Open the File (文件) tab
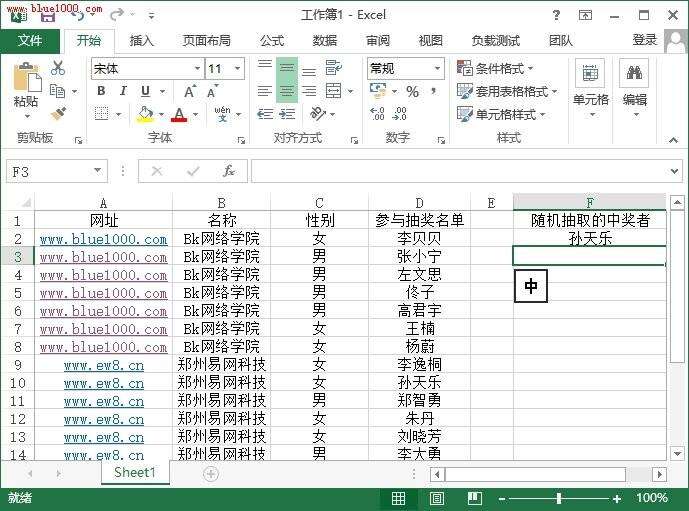Viewport: 689px width, 511px height. pos(30,40)
